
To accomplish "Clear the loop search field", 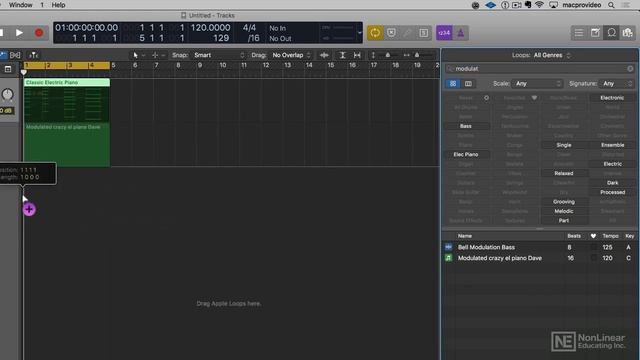I will click(630, 69).
